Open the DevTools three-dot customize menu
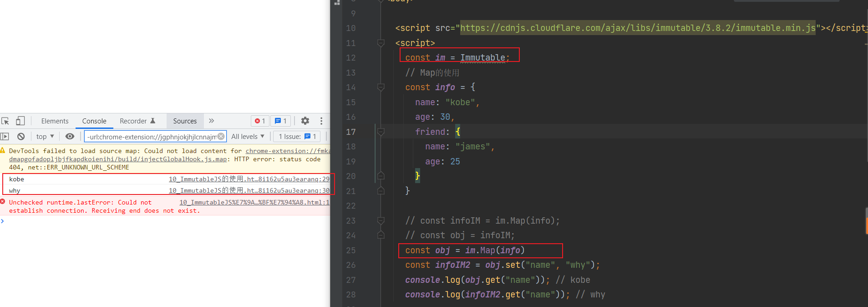Viewport: 868px width, 307px height. pyautogui.click(x=321, y=121)
